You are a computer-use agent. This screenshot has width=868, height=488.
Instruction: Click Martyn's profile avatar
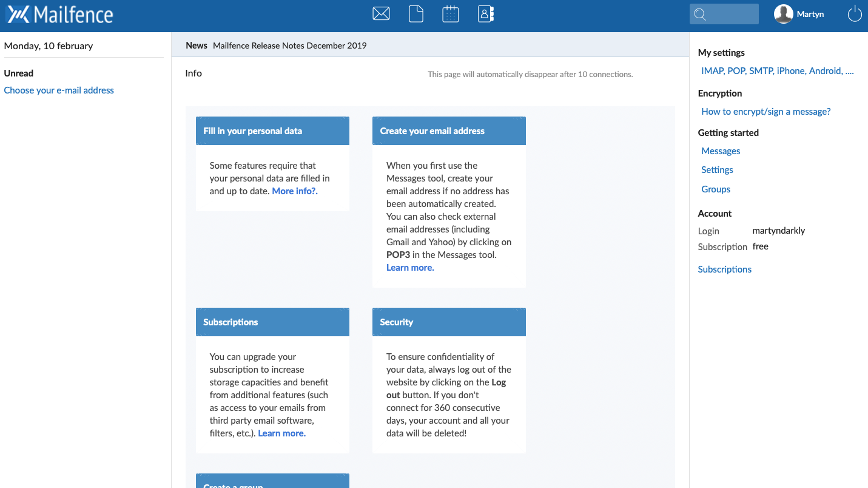click(784, 14)
